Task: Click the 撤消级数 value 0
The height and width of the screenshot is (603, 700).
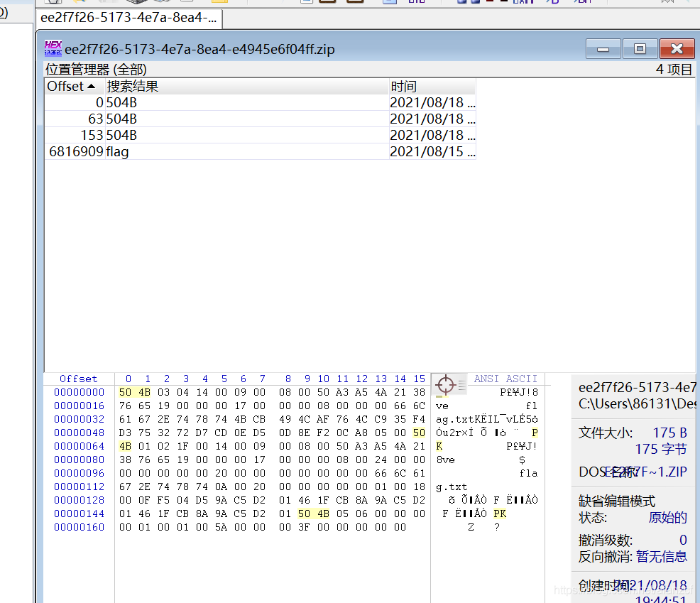Action: tap(683, 540)
